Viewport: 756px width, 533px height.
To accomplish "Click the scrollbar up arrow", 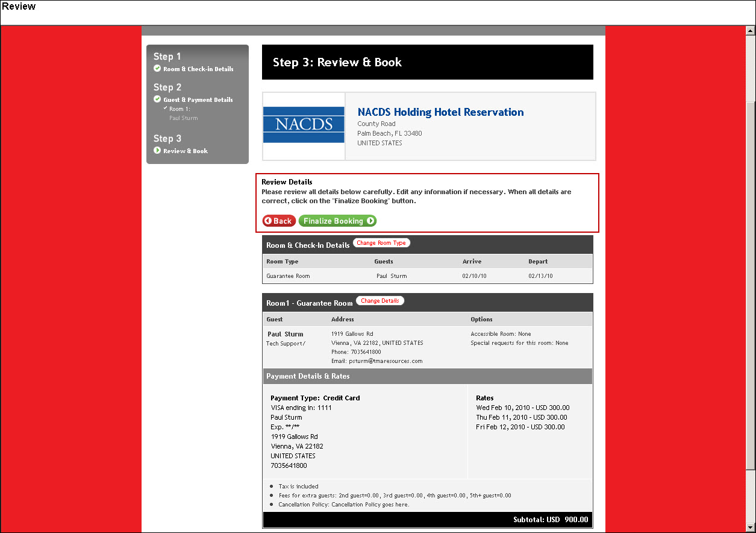I will click(x=751, y=31).
